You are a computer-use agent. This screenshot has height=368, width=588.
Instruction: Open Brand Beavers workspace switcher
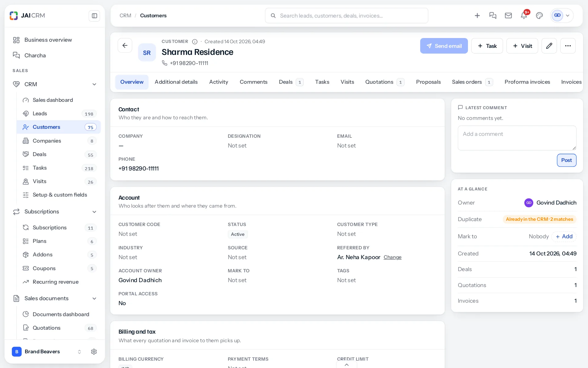pos(47,352)
